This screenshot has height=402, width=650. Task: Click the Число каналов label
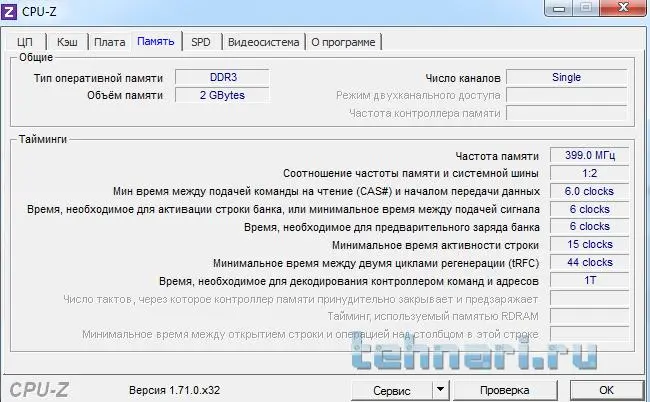[463, 78]
